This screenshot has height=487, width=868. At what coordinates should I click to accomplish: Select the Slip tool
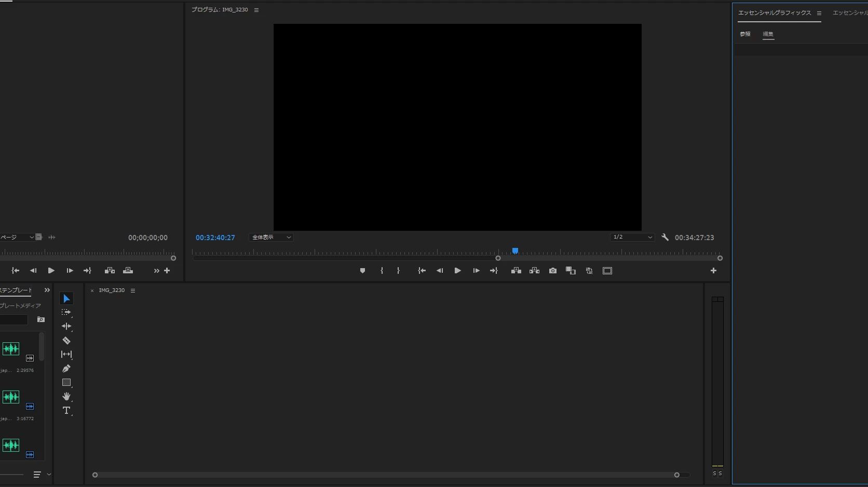[x=66, y=354]
